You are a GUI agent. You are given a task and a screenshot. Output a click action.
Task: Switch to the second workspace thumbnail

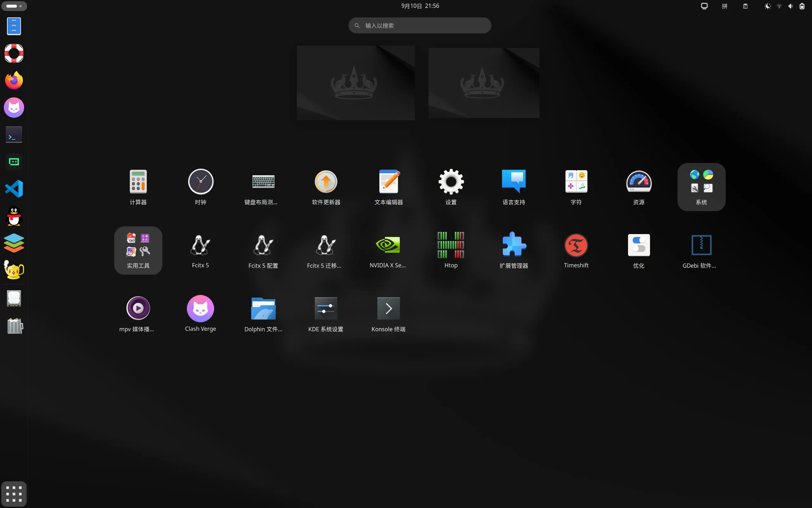click(x=484, y=83)
